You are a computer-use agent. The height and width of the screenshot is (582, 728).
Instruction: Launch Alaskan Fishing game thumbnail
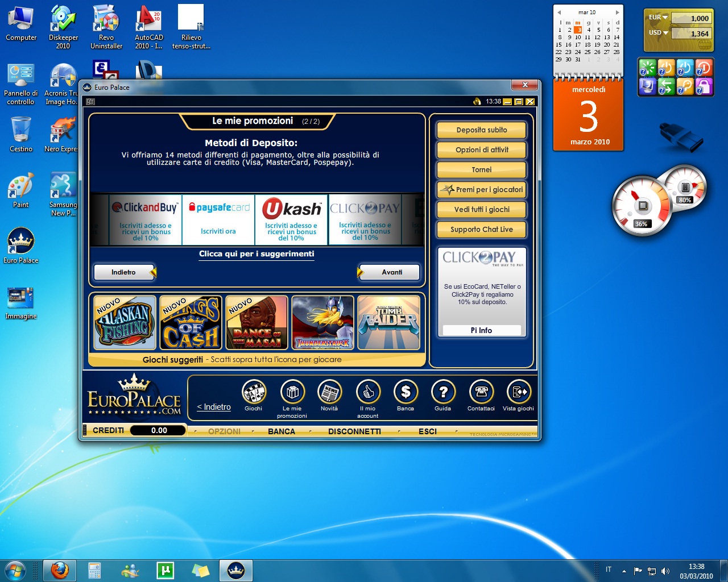[x=125, y=322]
